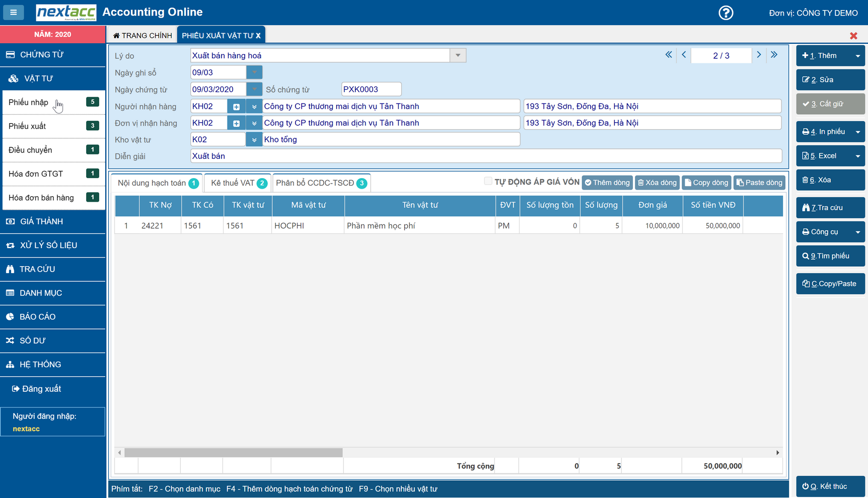The image size is (868, 498).
Task: Open Phiếu xuất in the sidebar
Action: click(28, 126)
